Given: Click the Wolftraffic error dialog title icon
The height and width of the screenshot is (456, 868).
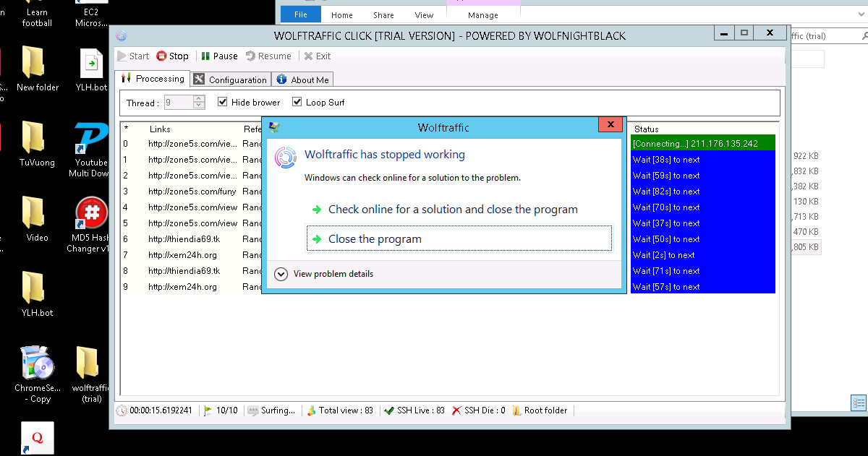Looking at the screenshot, I should coord(273,127).
